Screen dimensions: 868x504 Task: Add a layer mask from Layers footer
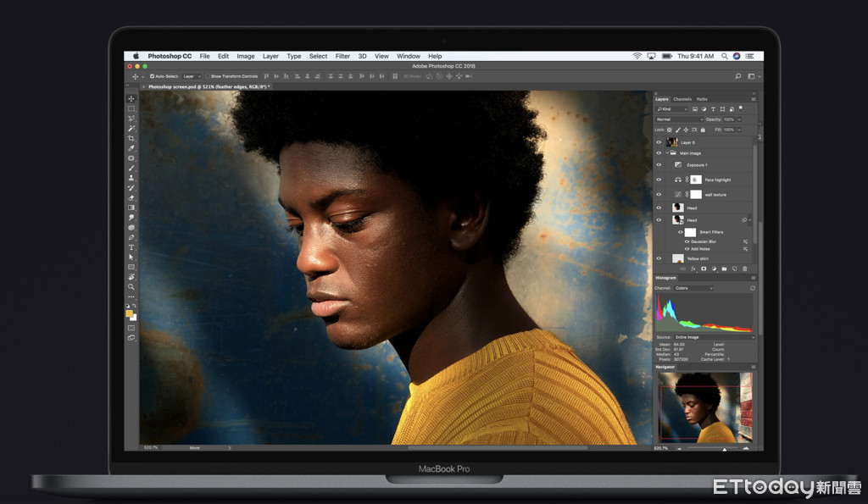click(704, 269)
